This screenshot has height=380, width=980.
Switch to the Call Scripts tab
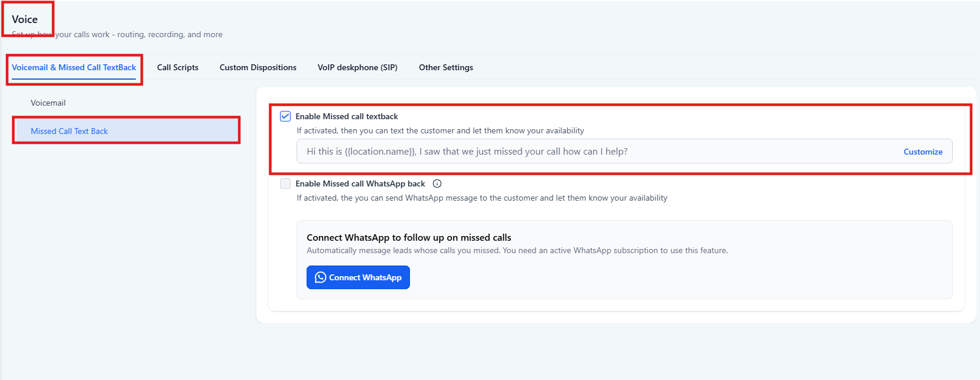tap(178, 67)
